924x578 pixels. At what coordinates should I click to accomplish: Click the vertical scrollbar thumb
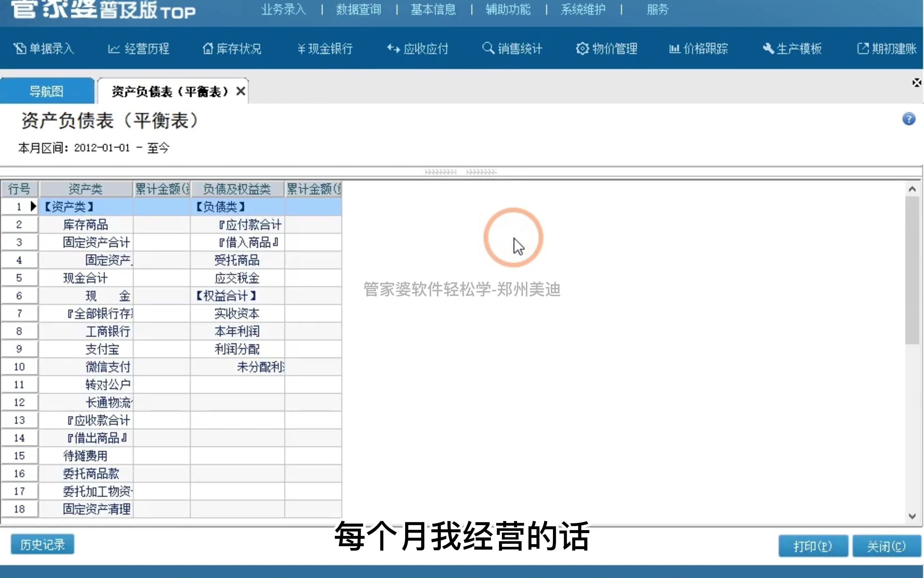(912, 270)
